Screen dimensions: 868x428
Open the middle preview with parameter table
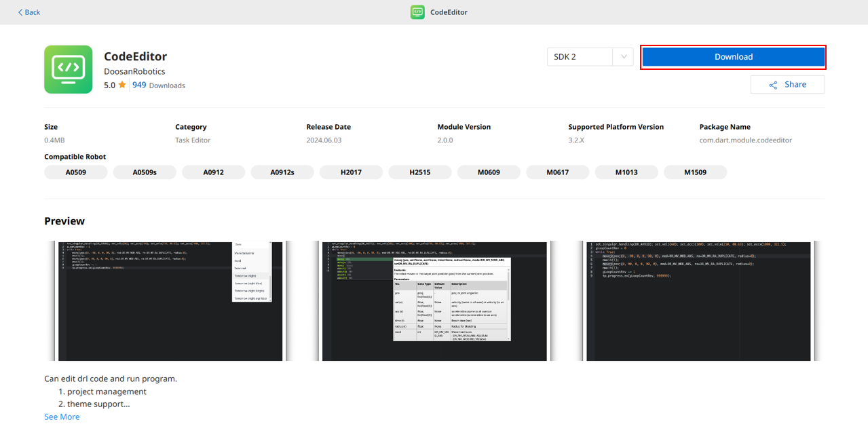coord(434,300)
